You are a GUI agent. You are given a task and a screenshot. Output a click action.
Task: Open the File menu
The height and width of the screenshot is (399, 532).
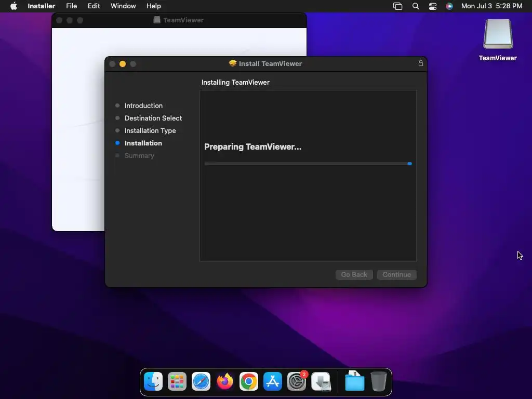[71, 6]
